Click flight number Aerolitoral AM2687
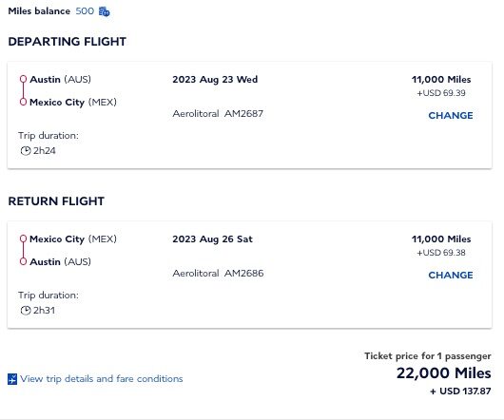504x420 pixels. (x=218, y=113)
